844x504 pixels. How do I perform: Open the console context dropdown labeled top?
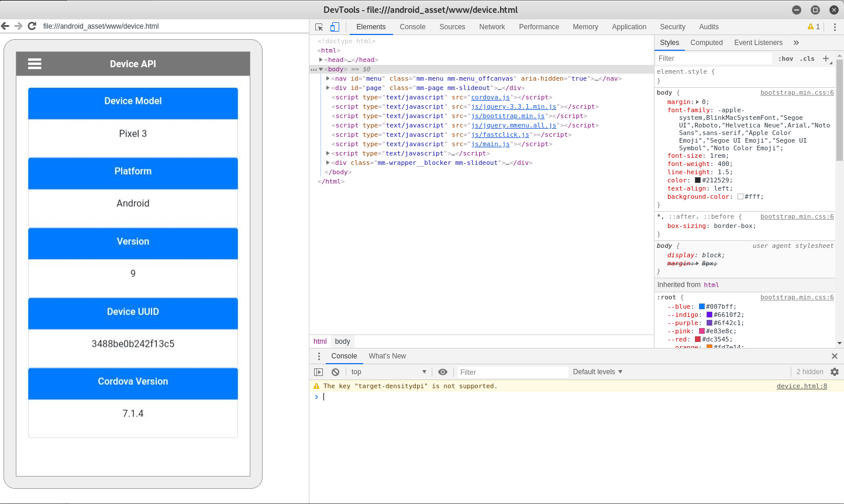[x=389, y=372]
